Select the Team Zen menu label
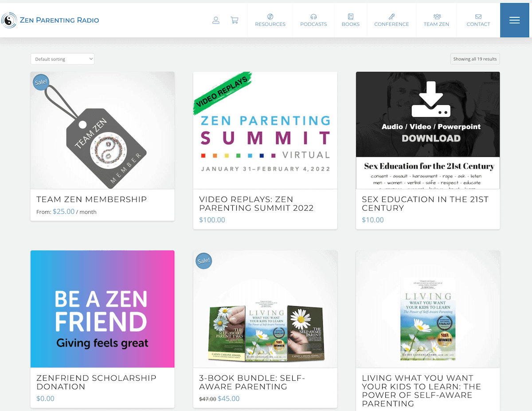 click(436, 24)
